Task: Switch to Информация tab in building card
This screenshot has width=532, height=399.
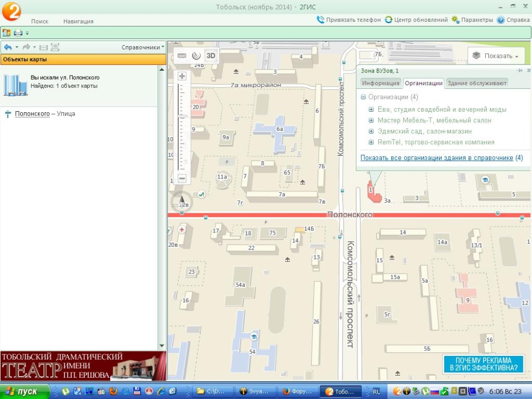Action: (380, 83)
